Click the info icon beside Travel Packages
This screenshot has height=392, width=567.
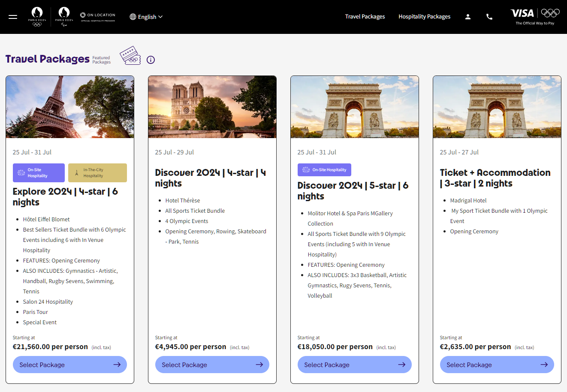click(x=151, y=60)
